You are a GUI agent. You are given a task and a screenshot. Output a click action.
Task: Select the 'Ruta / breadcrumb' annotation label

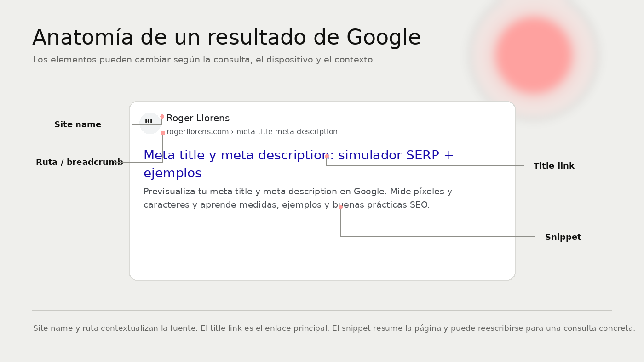pos(80,162)
